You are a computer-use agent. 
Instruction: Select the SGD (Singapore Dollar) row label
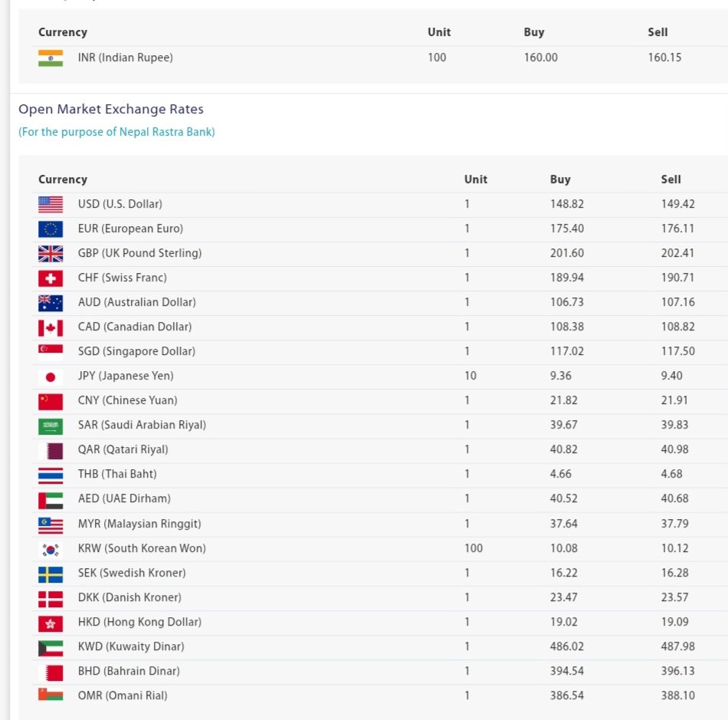point(136,351)
